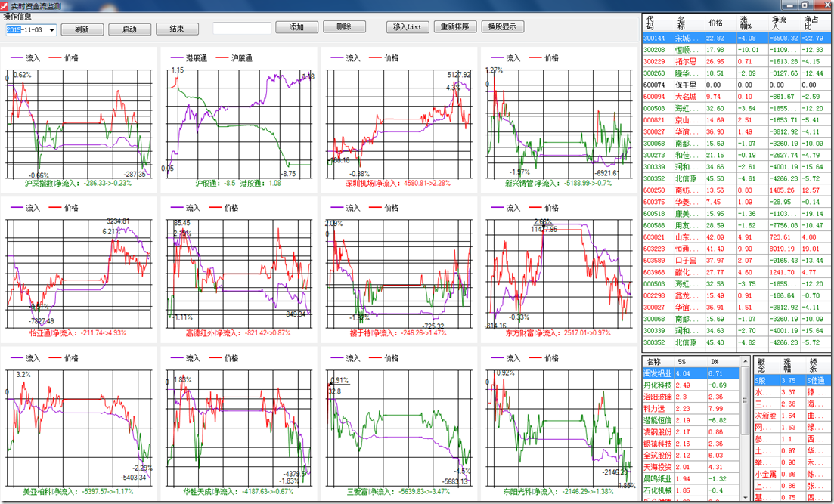Select the 小金属 concept row
The width and height of the screenshot is (834, 504).
792,475
